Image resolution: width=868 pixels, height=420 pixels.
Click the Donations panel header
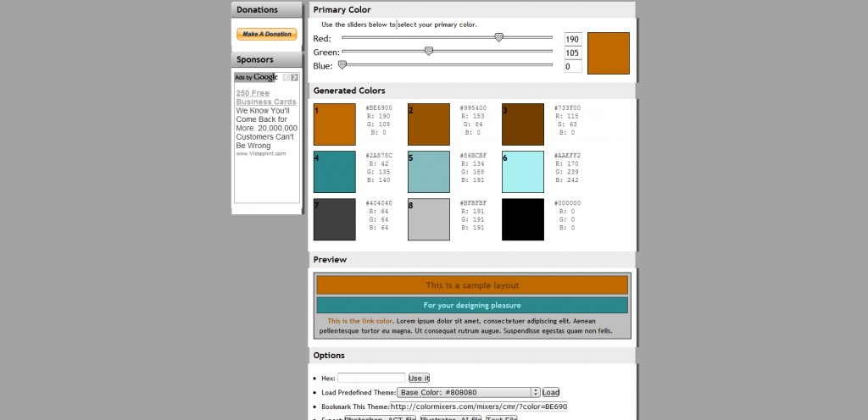point(267,10)
